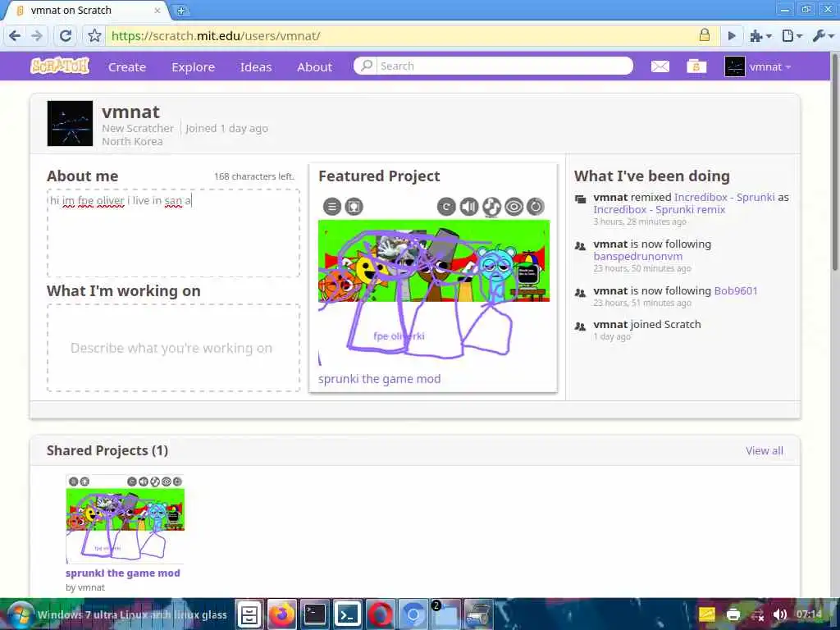Open the folder taskbar icon with badge 2
This screenshot has height=630, width=840.
(x=445, y=614)
